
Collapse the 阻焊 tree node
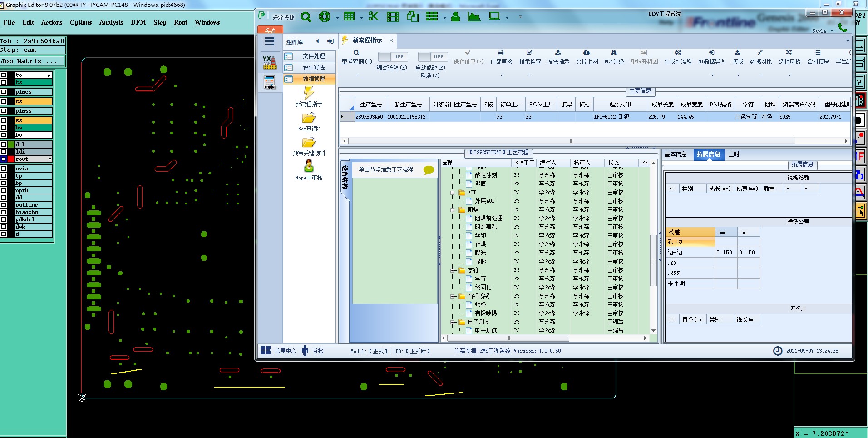click(x=453, y=210)
